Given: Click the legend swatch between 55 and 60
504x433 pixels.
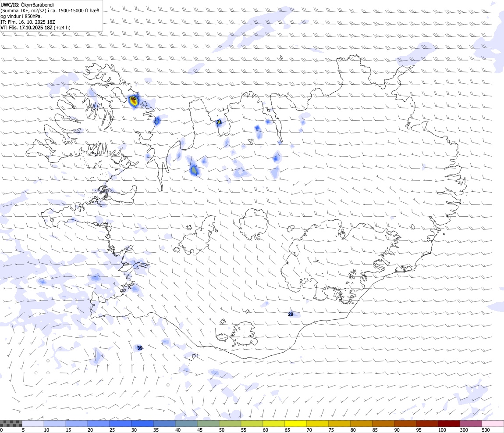Looking at the screenshot, I should pyautogui.click(x=252, y=423).
